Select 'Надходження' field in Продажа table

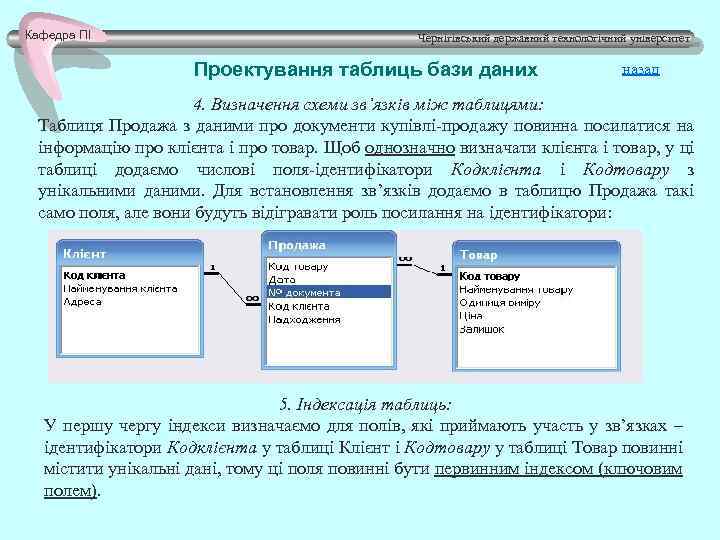(x=304, y=320)
